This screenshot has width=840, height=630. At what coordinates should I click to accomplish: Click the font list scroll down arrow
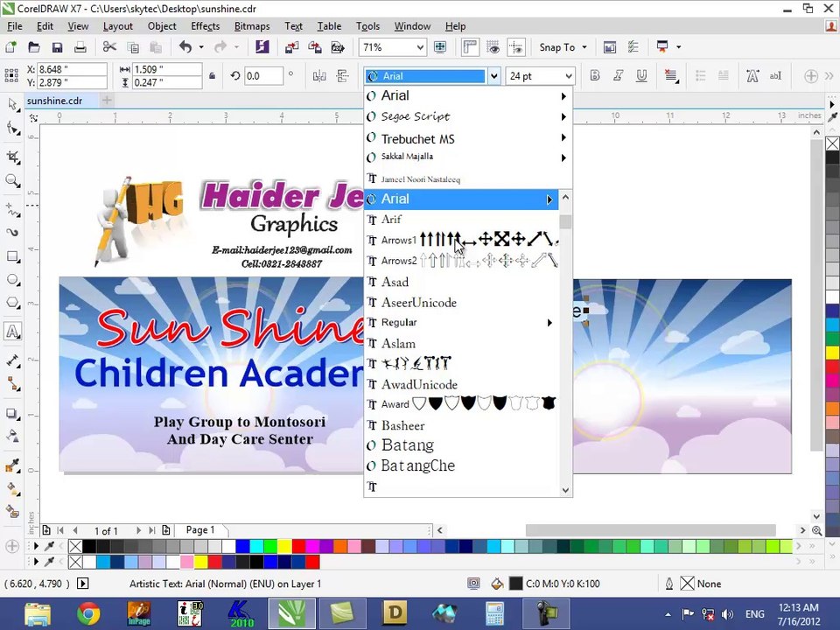[565, 490]
